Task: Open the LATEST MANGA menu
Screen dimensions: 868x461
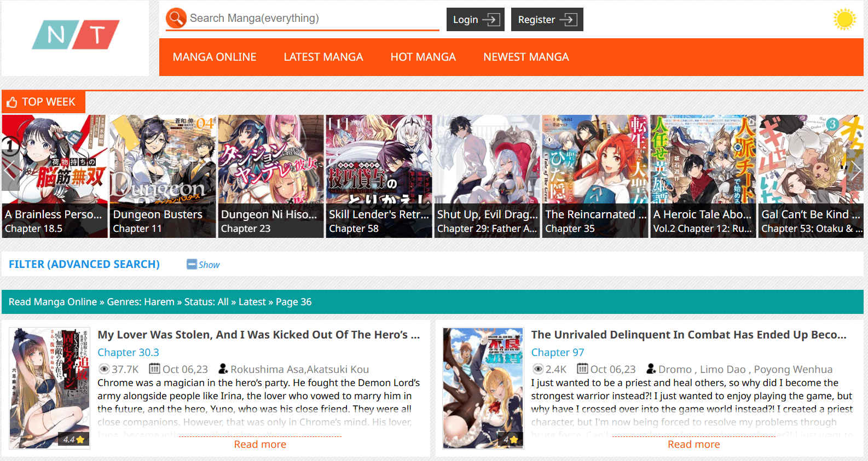Action: 323,57
